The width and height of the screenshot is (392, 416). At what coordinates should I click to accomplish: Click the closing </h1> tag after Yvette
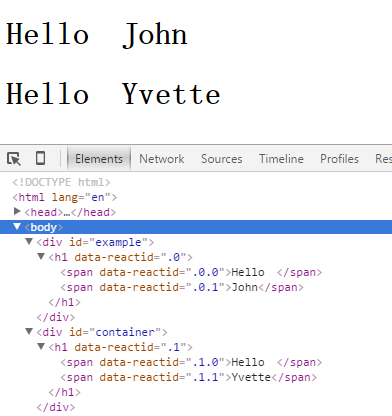point(64,392)
